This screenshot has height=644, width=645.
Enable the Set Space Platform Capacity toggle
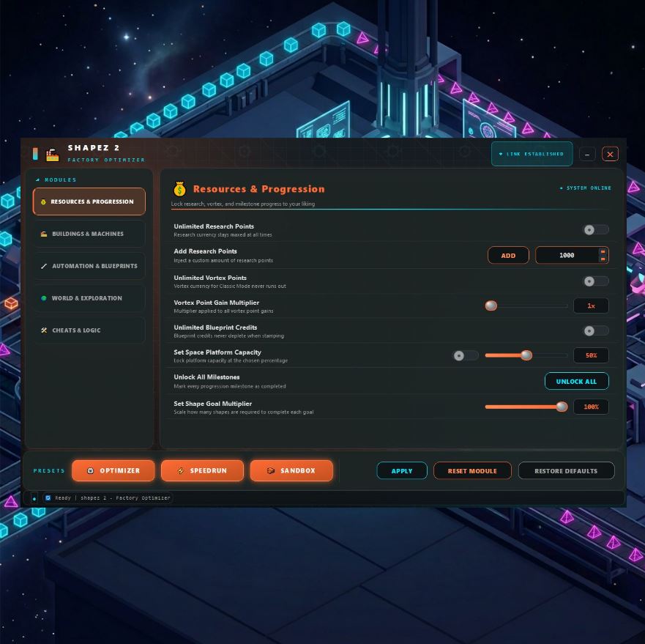click(x=466, y=355)
